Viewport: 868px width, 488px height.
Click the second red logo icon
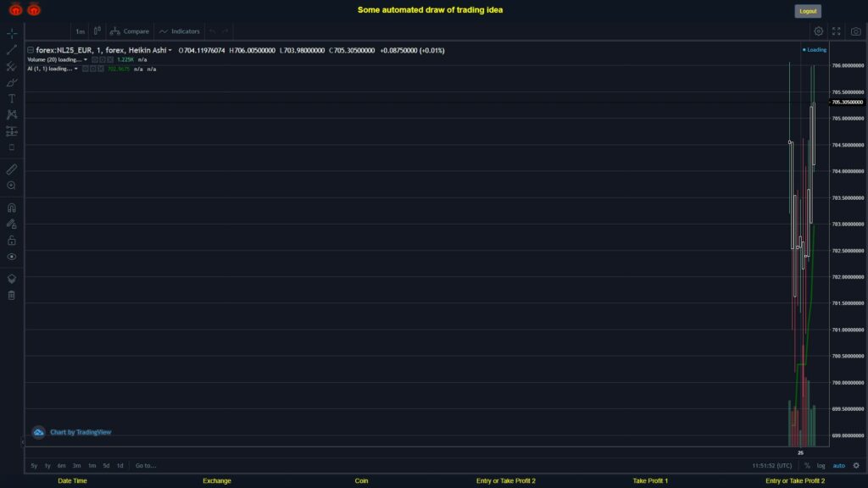coord(34,9)
